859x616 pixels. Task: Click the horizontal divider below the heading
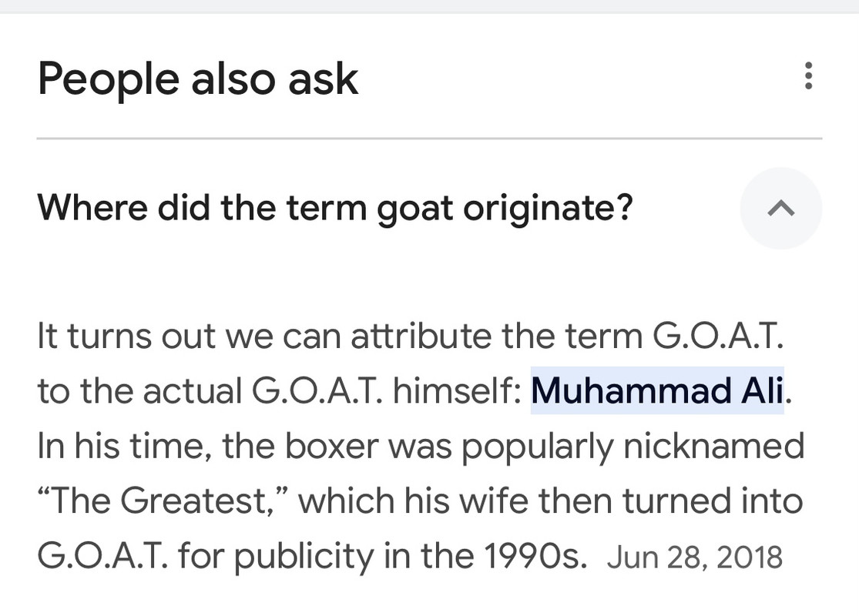[x=429, y=139]
